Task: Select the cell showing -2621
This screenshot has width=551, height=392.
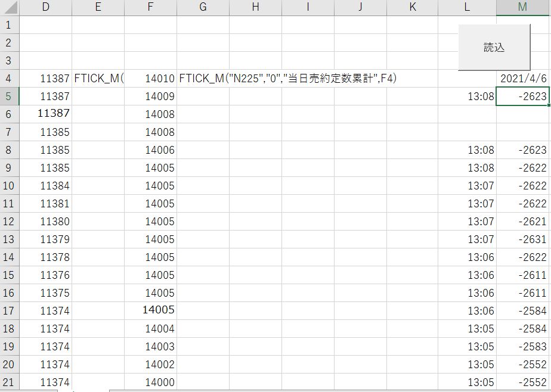Action: (523, 221)
